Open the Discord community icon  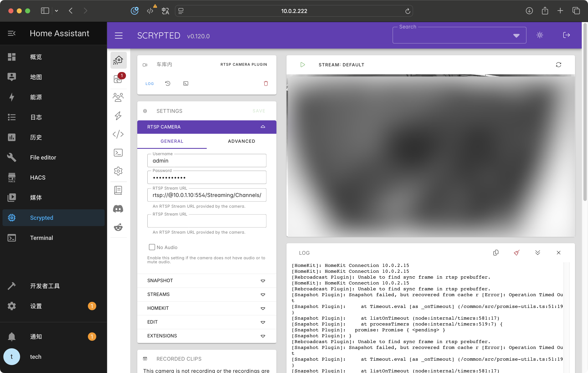[118, 209]
